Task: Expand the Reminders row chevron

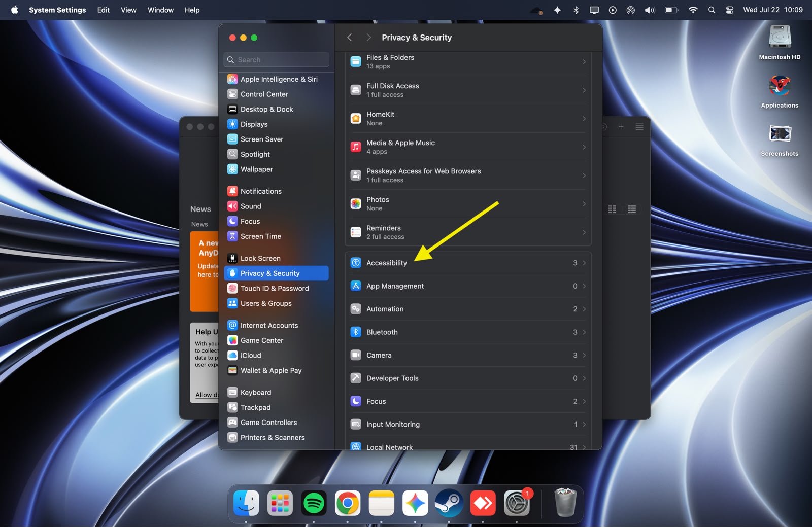Action: (x=584, y=232)
